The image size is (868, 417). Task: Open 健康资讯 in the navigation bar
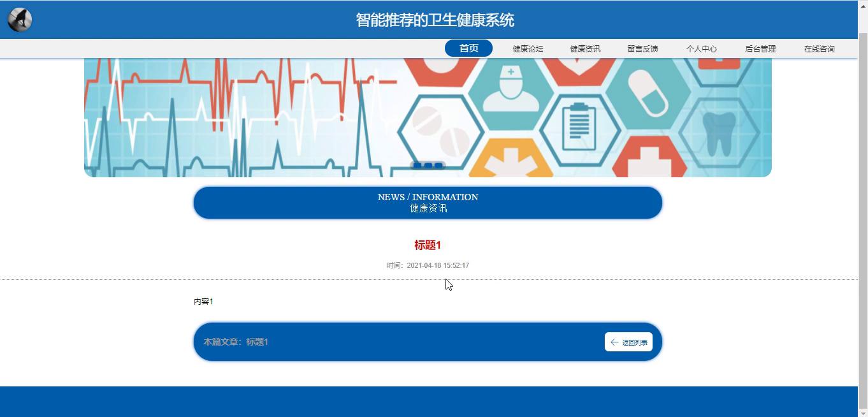pyautogui.click(x=585, y=49)
